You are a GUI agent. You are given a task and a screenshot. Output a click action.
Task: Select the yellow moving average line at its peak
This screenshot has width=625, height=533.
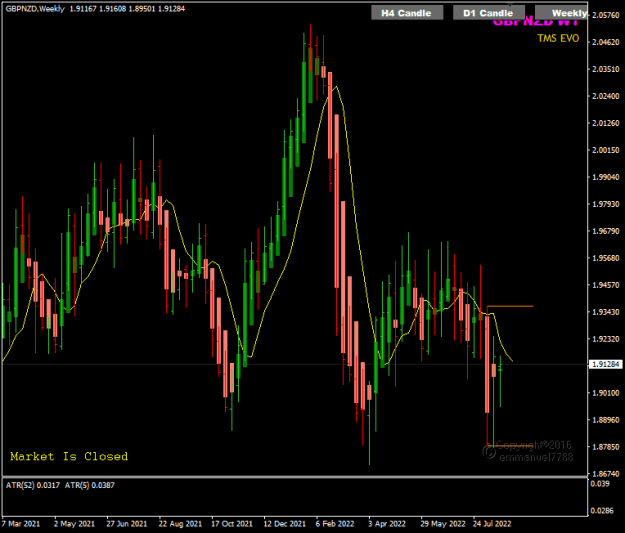coord(337,87)
